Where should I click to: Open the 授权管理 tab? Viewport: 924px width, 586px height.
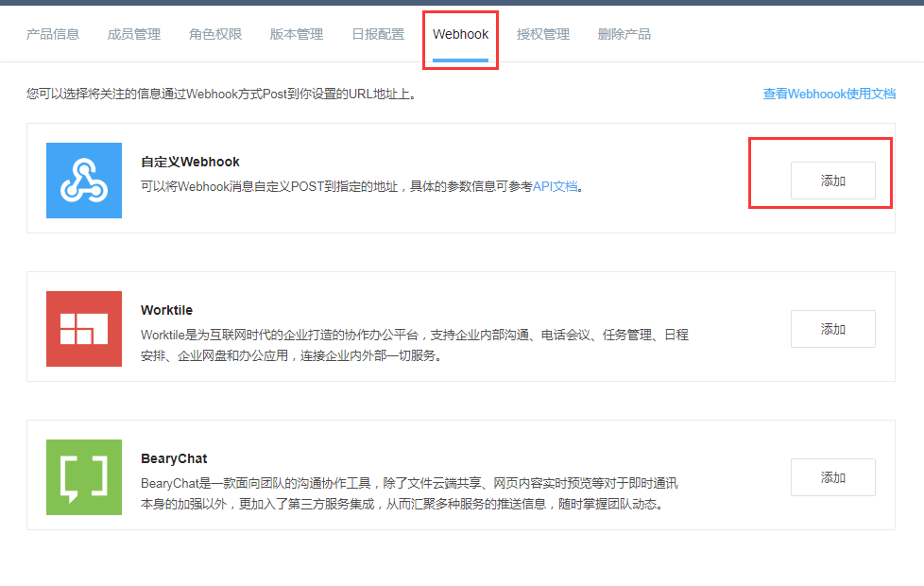point(543,33)
